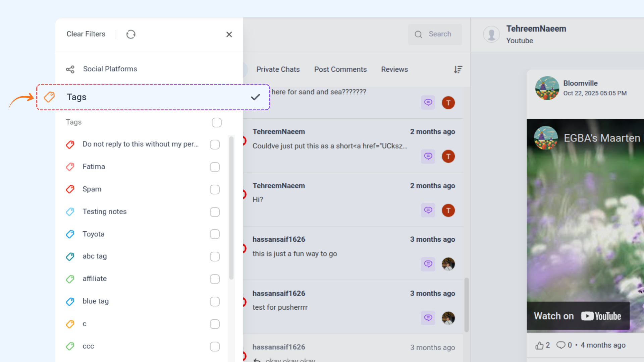Open the Reviews tab
This screenshot has width=644, height=362.
point(394,69)
